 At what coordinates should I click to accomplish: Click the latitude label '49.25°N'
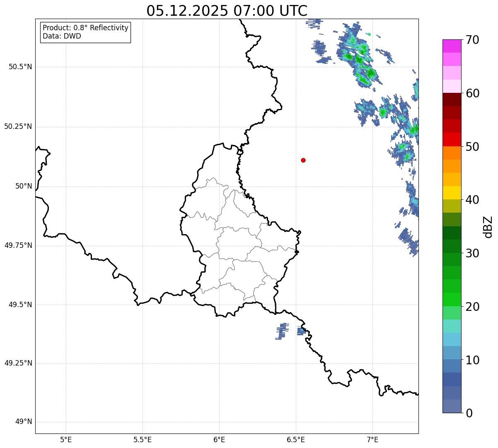(x=18, y=363)
